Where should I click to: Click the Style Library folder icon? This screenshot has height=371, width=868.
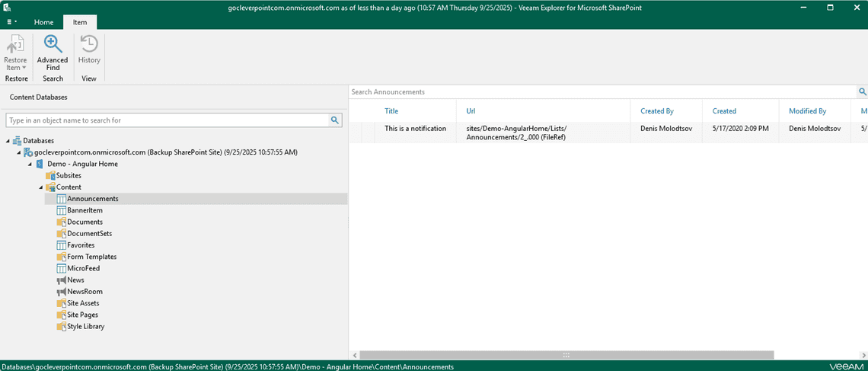pos(62,327)
